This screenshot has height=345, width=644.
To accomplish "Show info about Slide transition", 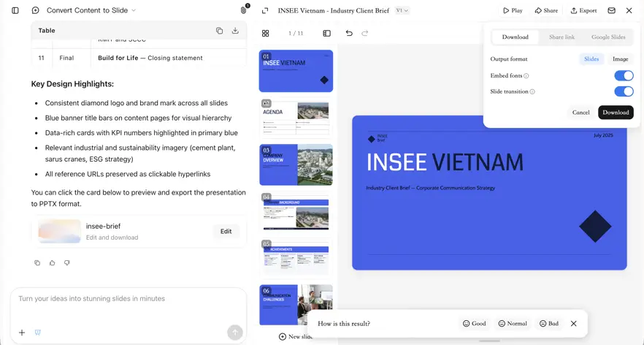I will tap(532, 91).
